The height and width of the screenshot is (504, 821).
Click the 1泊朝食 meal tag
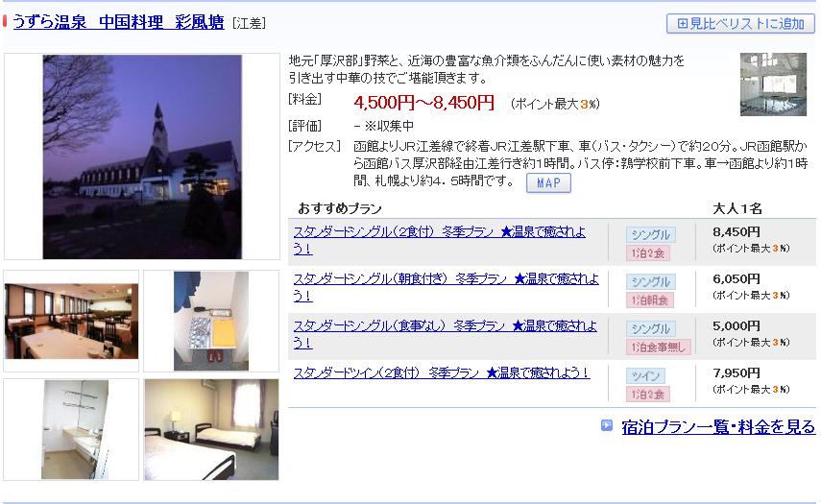650,300
